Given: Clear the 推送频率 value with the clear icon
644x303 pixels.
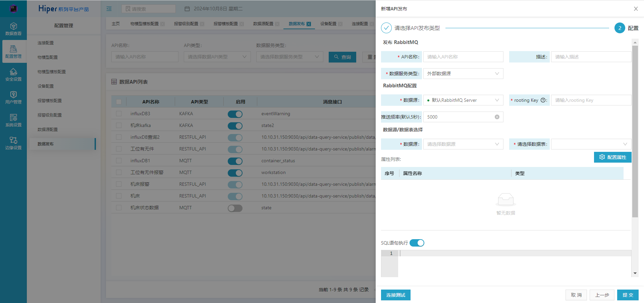Looking at the screenshot, I should 497,117.
